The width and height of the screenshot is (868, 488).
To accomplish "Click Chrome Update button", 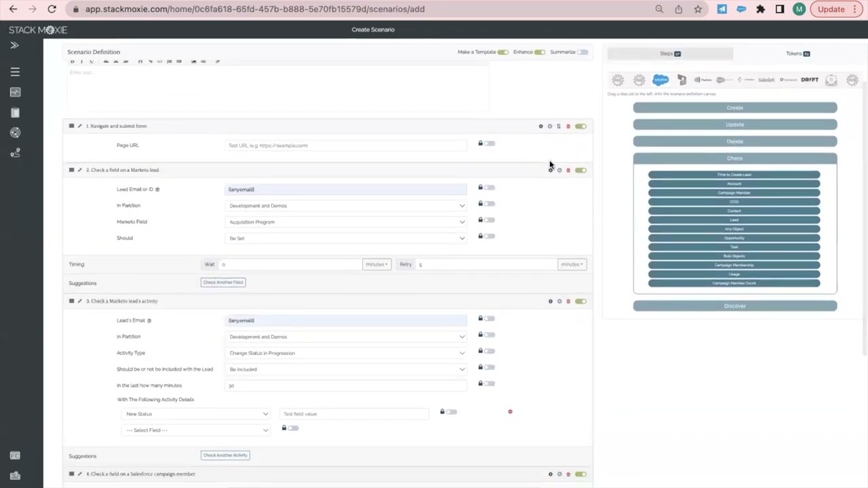I will pos(837,9).
